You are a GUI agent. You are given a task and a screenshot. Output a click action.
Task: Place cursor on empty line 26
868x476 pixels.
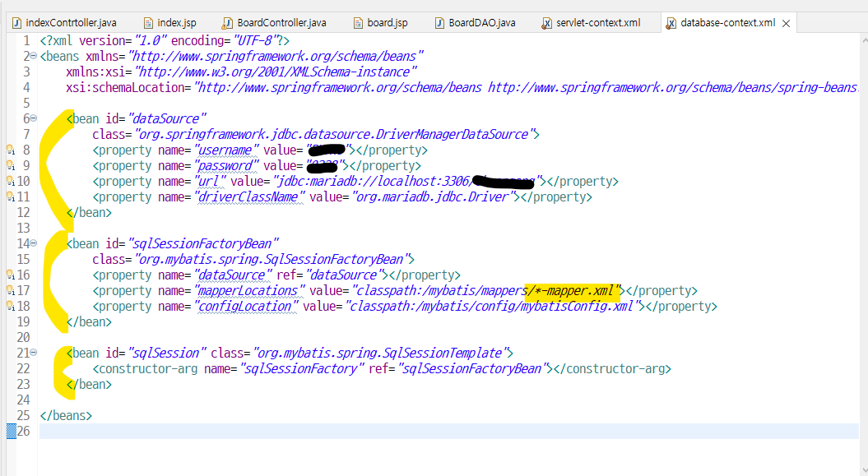tap(448, 432)
